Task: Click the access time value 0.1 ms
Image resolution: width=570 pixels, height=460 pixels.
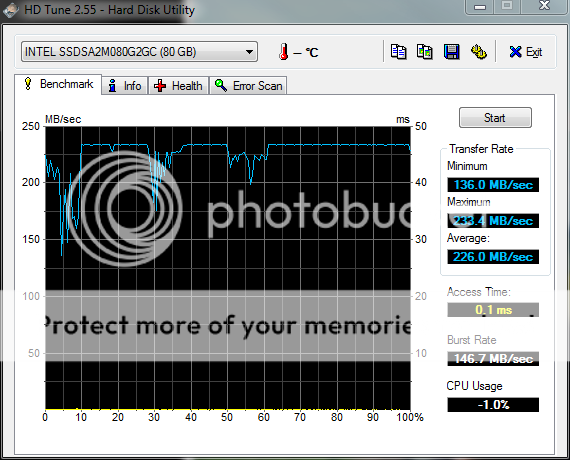Action: point(493,310)
